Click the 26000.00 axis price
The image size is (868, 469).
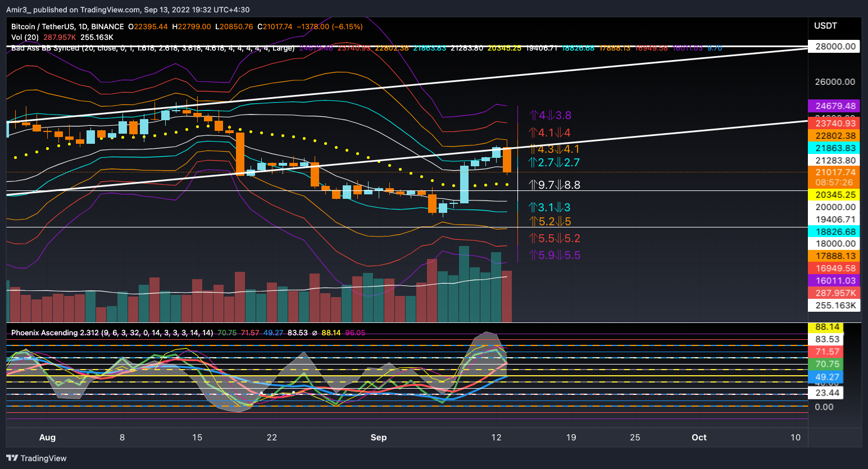835,82
